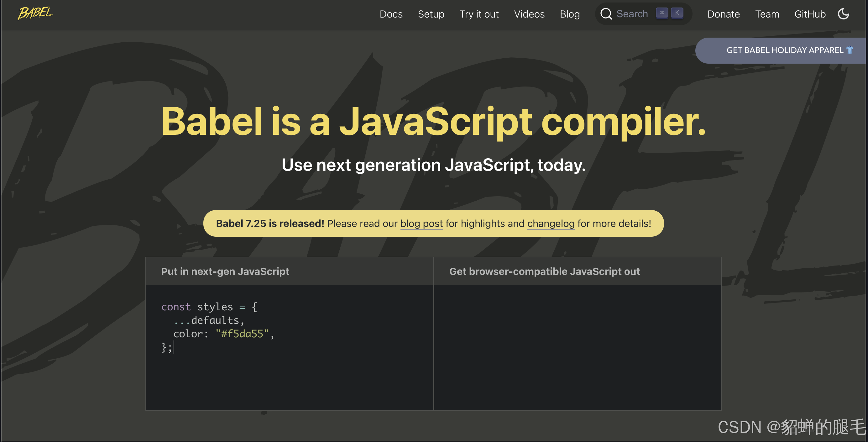Click the t-shirt icon in apparel banner
The width and height of the screenshot is (868, 442).
[x=850, y=50]
